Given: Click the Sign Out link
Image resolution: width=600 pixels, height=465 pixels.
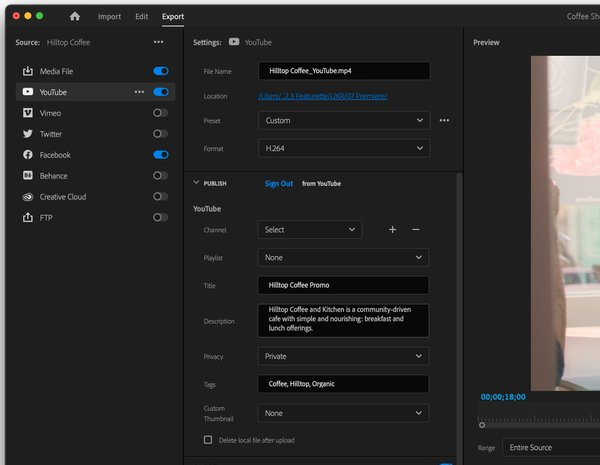Looking at the screenshot, I should pos(279,184).
